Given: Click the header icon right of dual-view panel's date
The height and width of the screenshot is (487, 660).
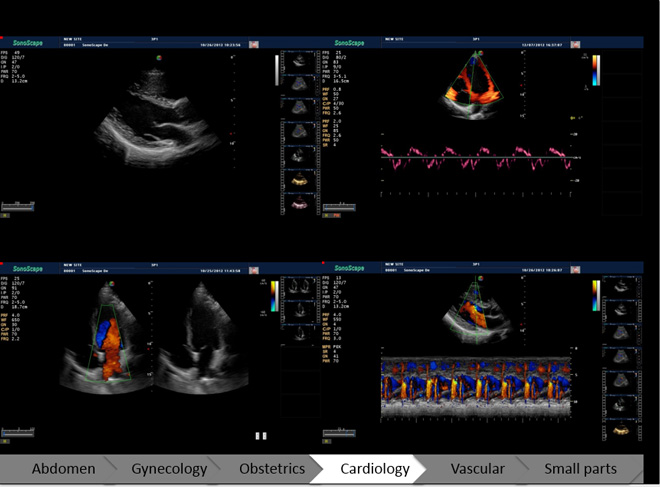Looking at the screenshot, I should 254,270.
